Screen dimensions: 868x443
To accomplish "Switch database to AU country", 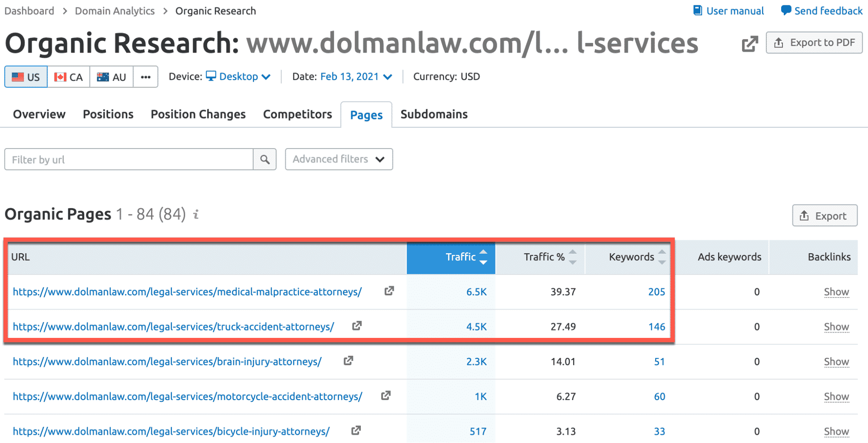I will coord(112,77).
